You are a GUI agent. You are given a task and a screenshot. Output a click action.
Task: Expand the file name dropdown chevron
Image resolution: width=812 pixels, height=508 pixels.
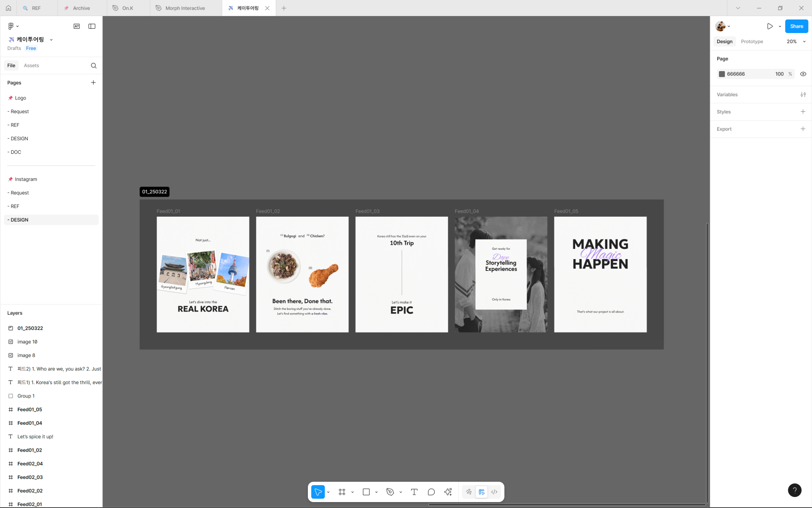click(x=52, y=40)
